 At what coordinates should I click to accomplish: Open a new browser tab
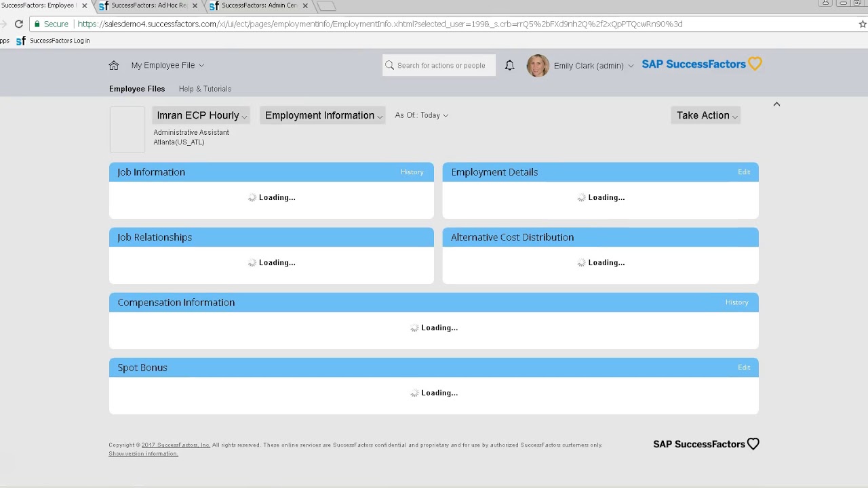[x=327, y=6]
